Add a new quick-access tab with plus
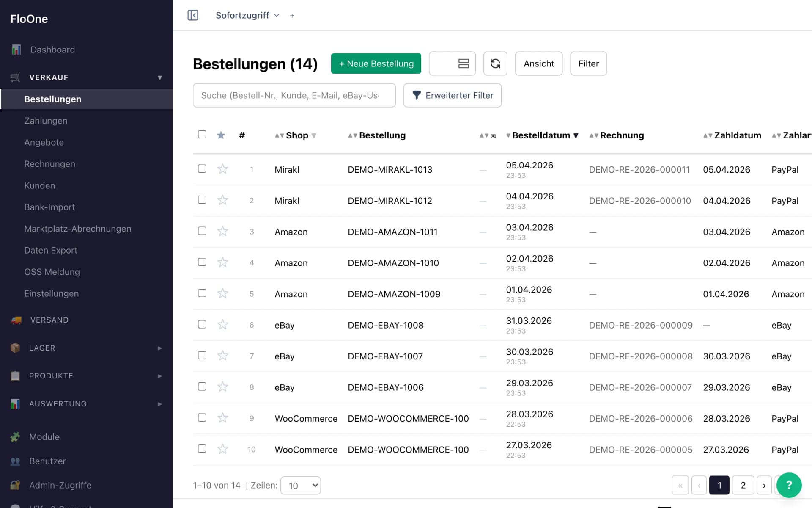Image resolution: width=812 pixels, height=508 pixels. pyautogui.click(x=292, y=16)
